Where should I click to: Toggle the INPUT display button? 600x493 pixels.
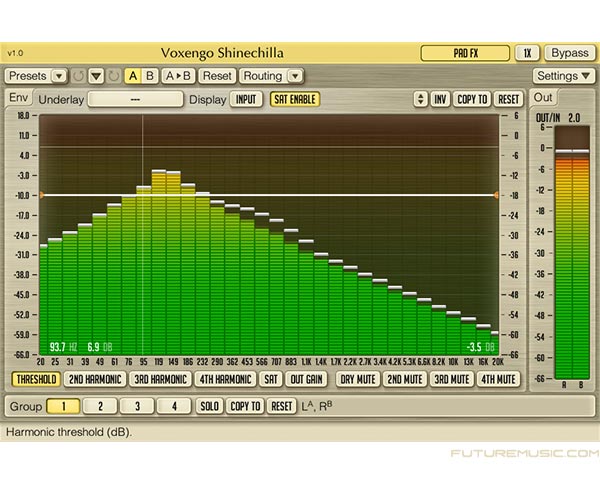pyautogui.click(x=246, y=100)
